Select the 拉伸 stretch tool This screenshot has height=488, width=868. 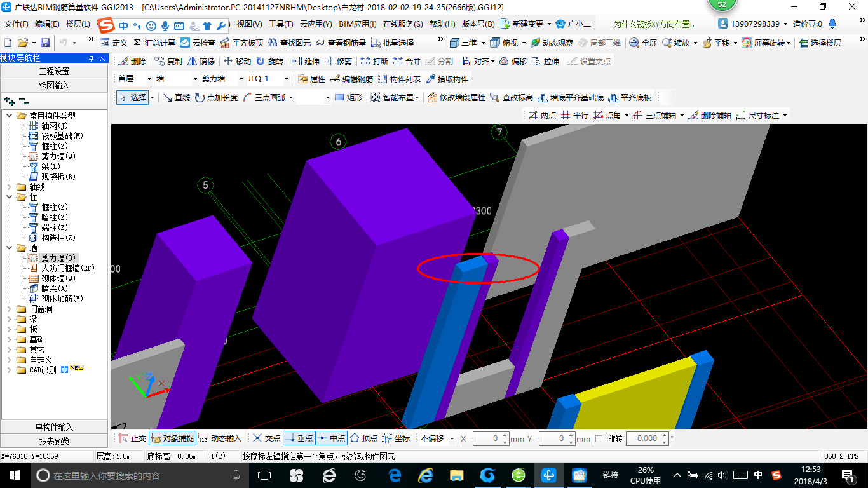click(x=546, y=62)
